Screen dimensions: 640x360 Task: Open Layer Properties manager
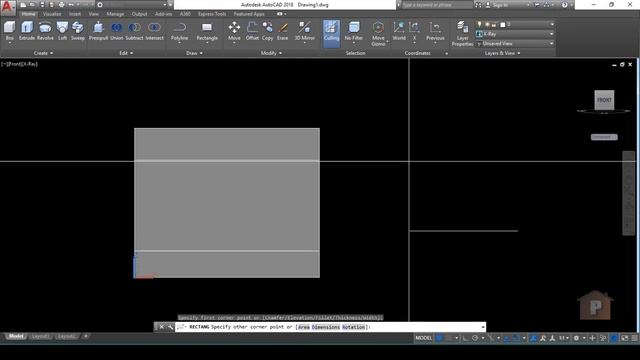pyautogui.click(x=462, y=33)
